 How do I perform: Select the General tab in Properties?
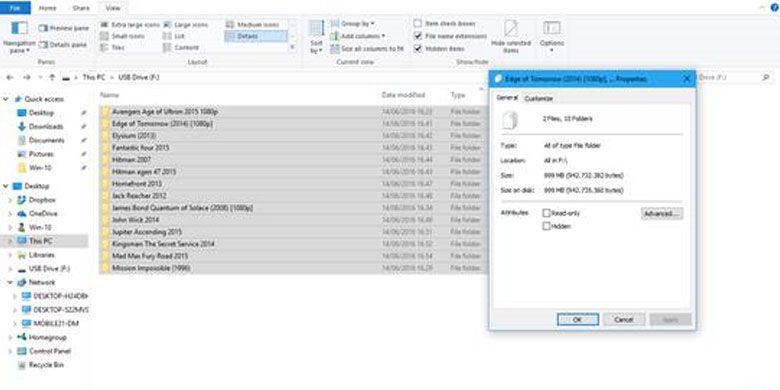pyautogui.click(x=507, y=98)
